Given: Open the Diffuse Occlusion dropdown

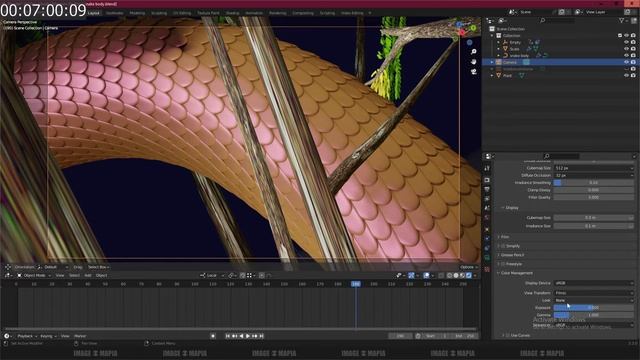Looking at the screenshot, I should [594, 175].
